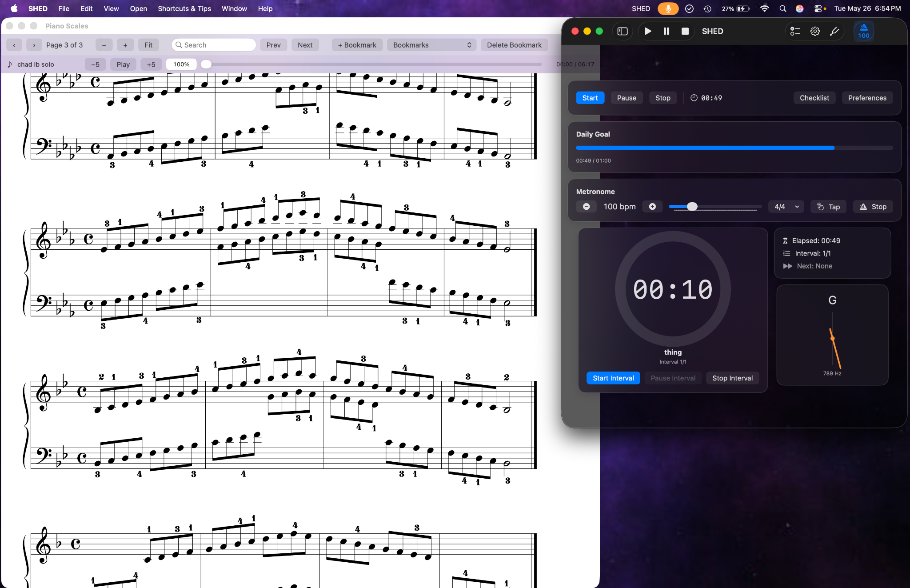Screen dimensions: 910x588
Task: Open the checklist icon in SHED titlebar
Action: 795,31
